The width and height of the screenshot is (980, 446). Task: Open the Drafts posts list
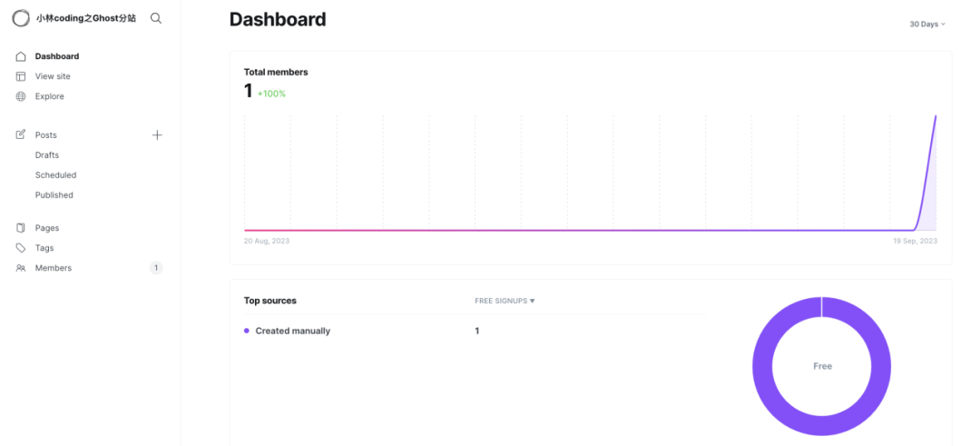pos(47,155)
